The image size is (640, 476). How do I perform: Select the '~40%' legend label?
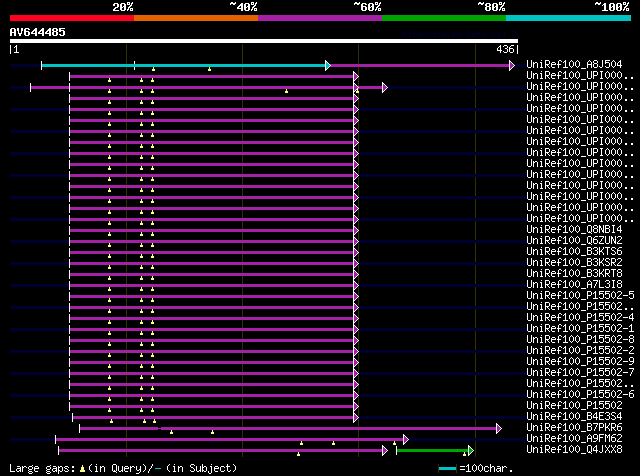(x=243, y=7)
